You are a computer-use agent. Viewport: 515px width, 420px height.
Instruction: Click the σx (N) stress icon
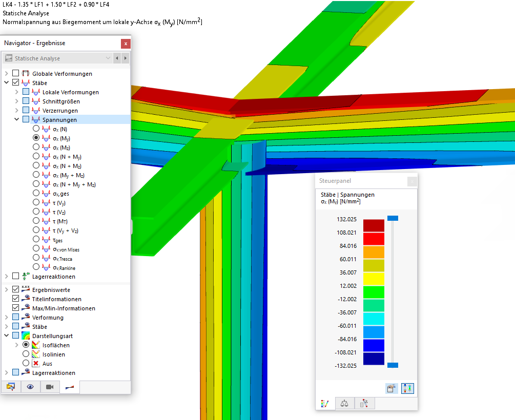click(x=46, y=129)
